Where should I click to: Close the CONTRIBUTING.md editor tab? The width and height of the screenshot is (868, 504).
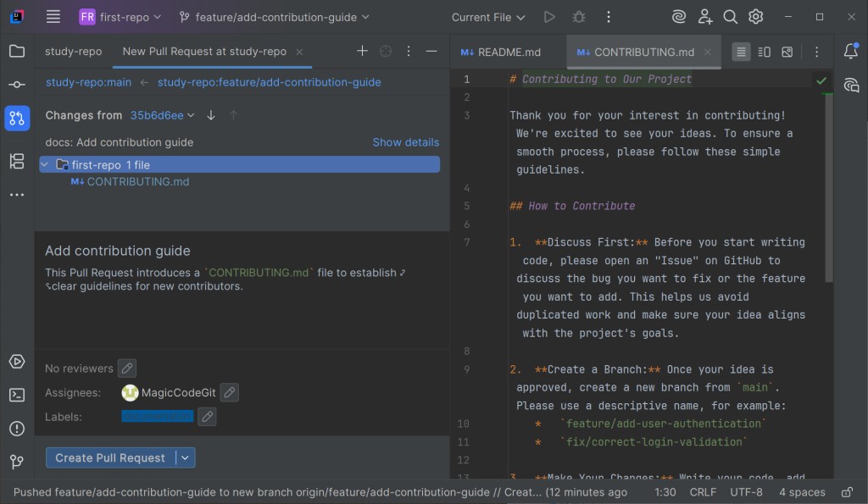point(708,52)
